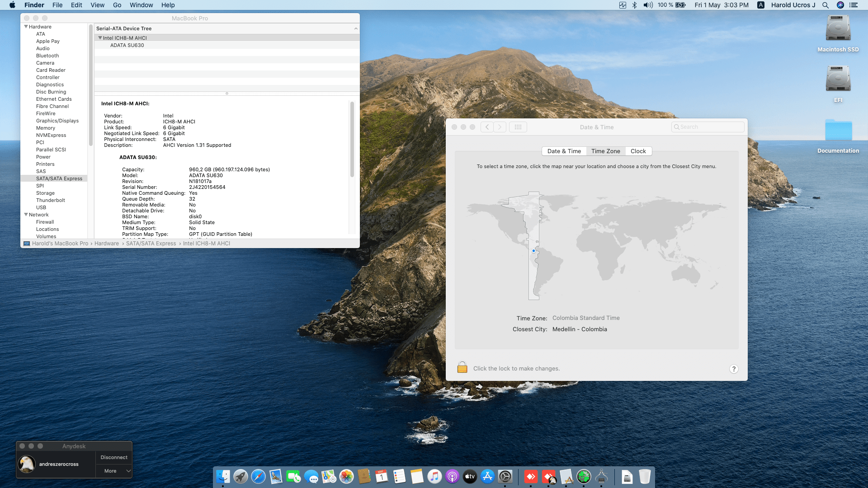Open Calendar icon in dock
Image resolution: width=868 pixels, height=488 pixels.
(x=382, y=476)
